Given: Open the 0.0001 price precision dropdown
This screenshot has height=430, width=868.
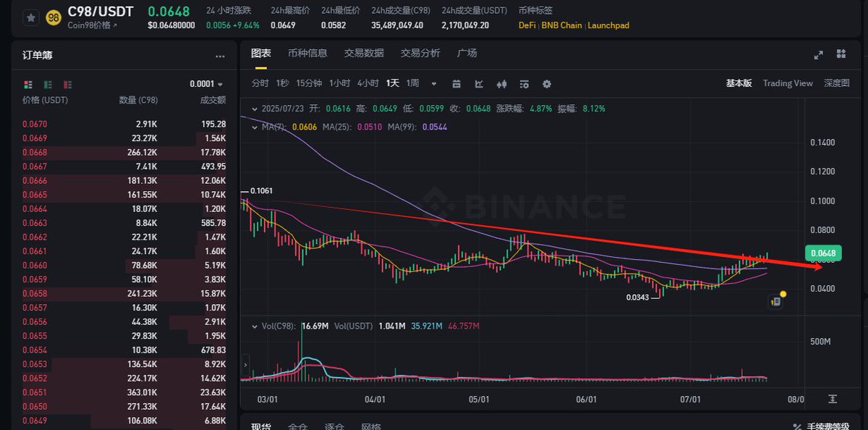Looking at the screenshot, I should click(206, 84).
